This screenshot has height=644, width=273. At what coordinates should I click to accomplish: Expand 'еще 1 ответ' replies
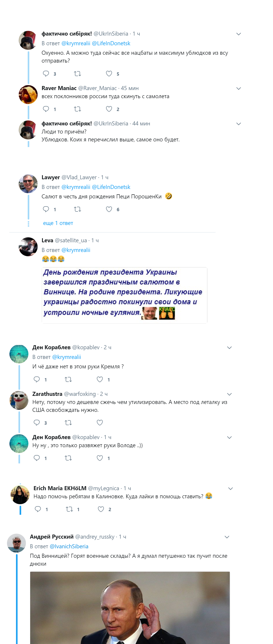[58, 223]
